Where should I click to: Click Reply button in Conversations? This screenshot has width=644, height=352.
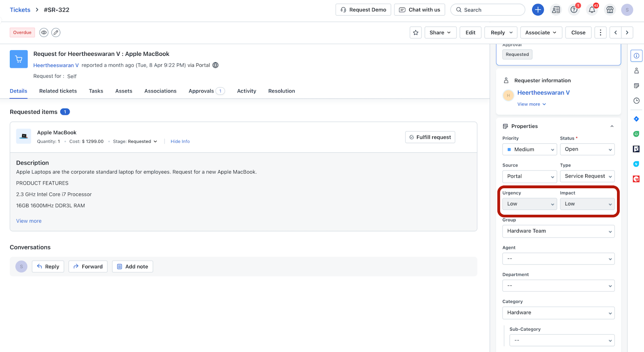click(x=48, y=267)
